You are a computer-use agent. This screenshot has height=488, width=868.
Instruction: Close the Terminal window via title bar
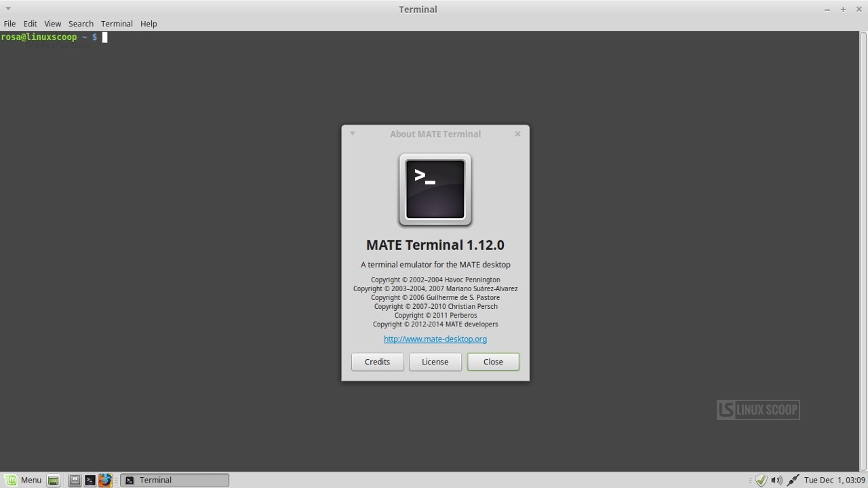859,10
